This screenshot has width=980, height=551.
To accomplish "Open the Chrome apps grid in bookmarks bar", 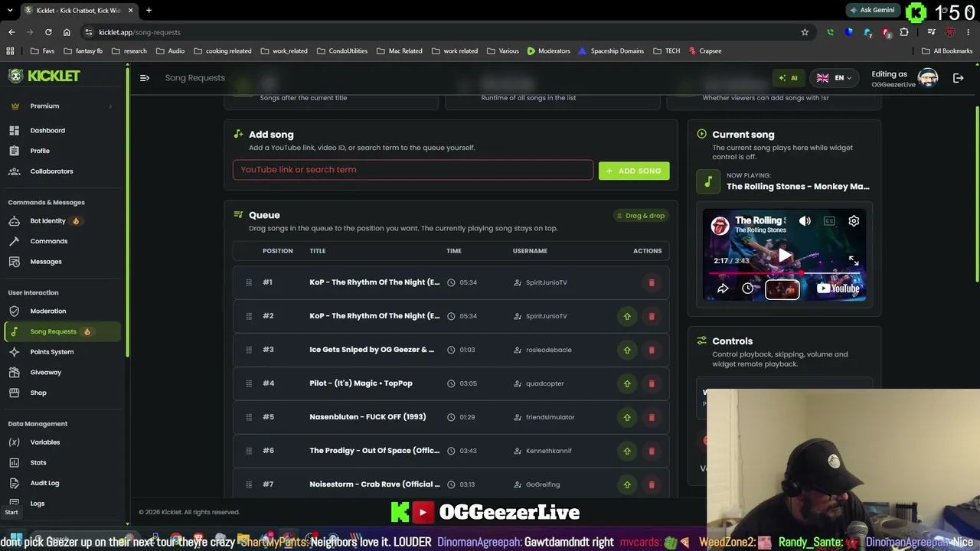I will (10, 51).
